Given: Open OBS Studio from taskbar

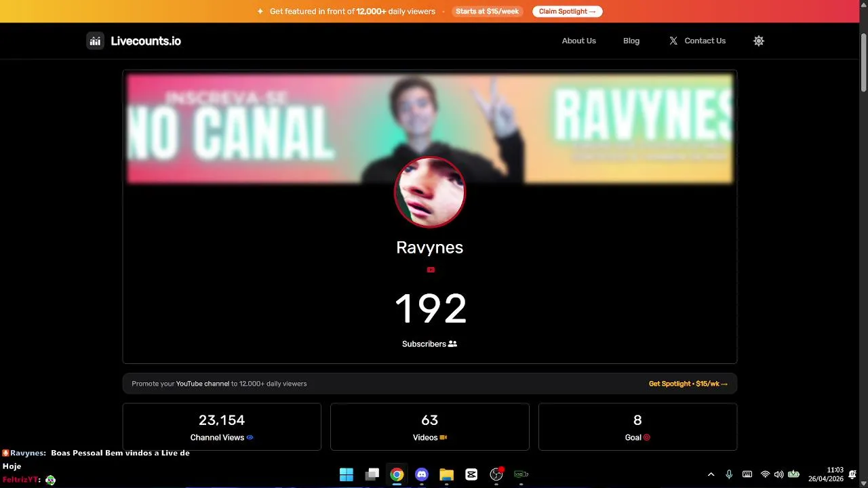Looking at the screenshot, I should [496, 474].
